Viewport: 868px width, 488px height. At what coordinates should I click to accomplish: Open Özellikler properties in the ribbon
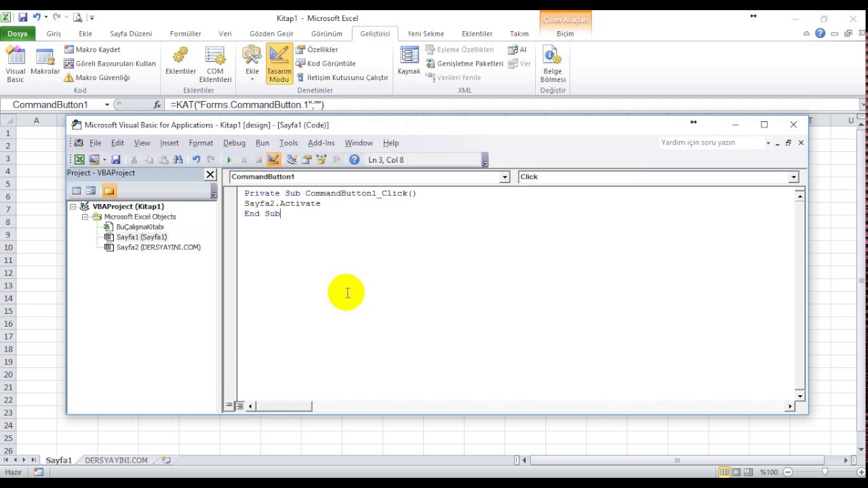coord(317,49)
